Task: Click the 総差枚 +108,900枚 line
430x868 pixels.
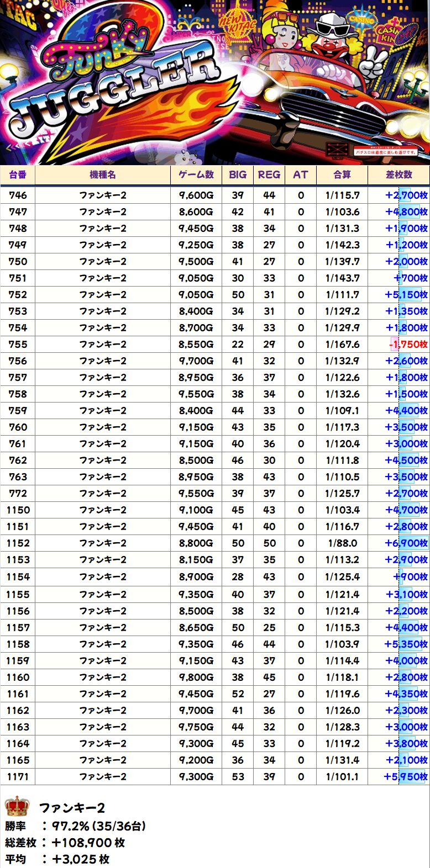Action: [65, 843]
